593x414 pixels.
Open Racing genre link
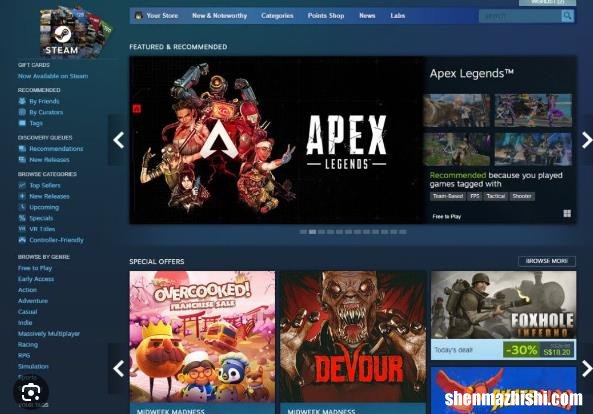(28, 344)
